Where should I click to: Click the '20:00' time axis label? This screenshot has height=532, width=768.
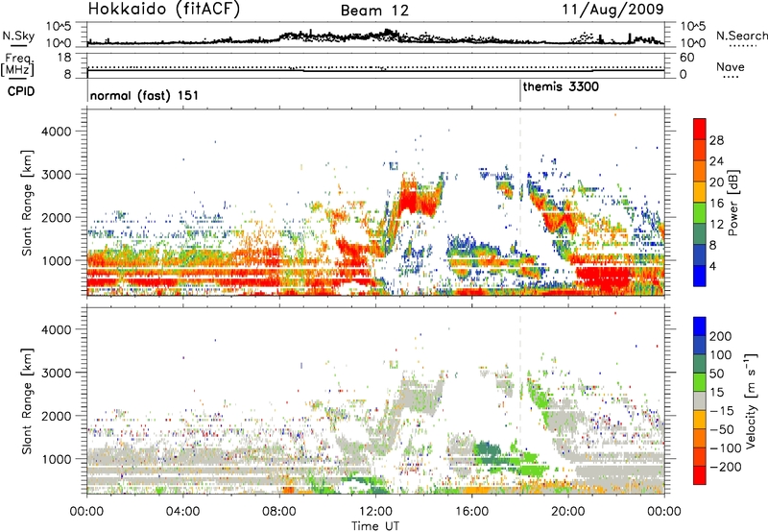click(568, 511)
